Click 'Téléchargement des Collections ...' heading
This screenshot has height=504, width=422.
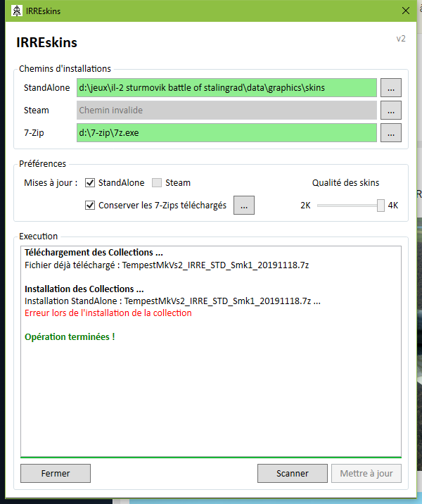point(94,253)
